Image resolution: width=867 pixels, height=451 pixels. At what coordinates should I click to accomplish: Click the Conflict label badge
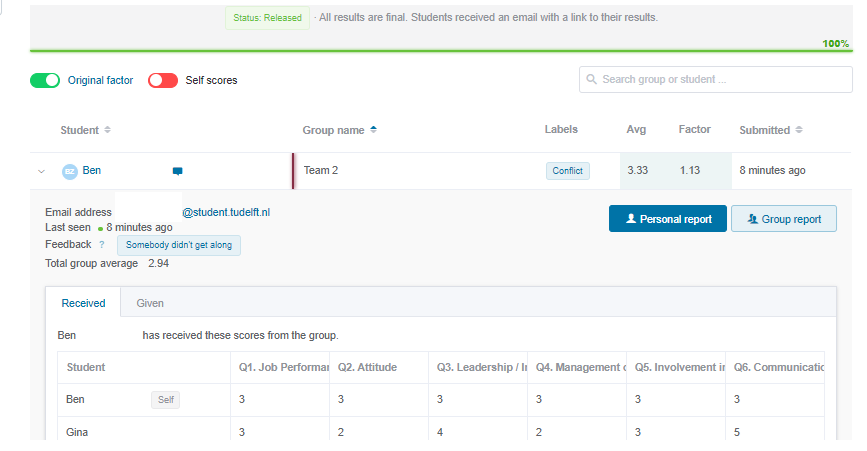coord(568,171)
